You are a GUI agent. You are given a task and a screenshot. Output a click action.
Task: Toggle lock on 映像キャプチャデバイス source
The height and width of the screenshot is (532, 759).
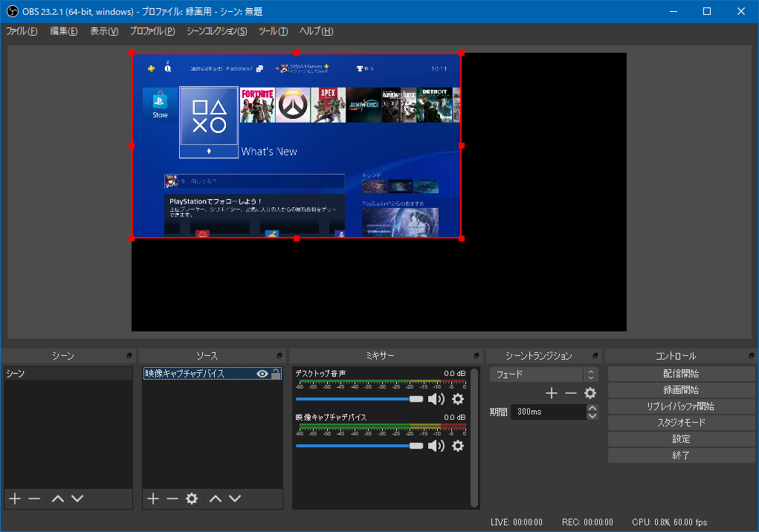tap(276, 374)
